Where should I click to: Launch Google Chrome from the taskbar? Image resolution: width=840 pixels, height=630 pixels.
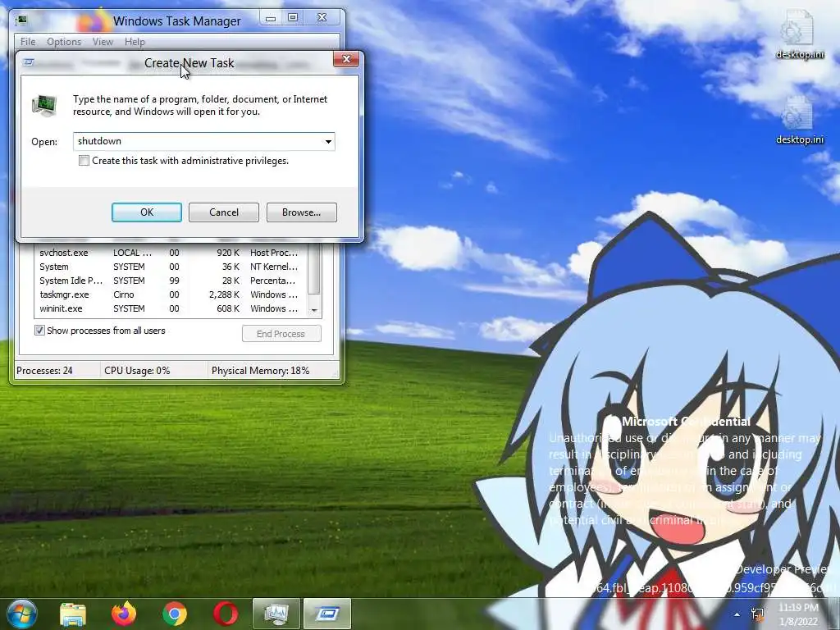(x=175, y=614)
